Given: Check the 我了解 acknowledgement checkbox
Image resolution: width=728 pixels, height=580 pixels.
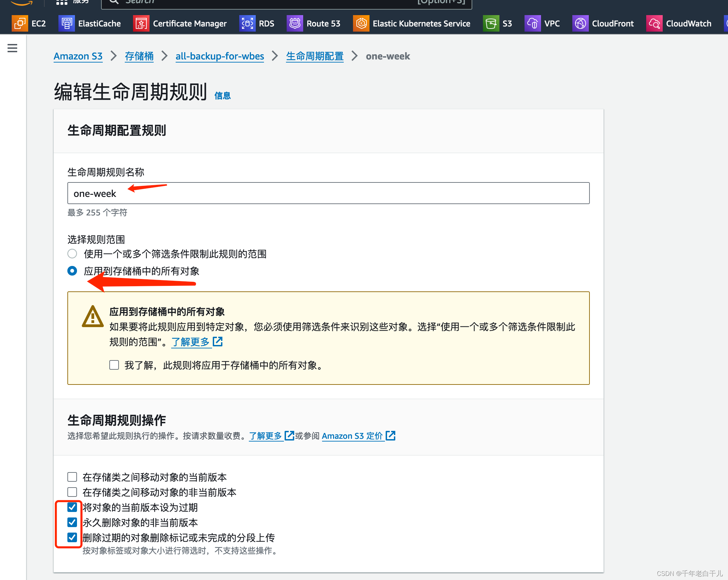Looking at the screenshot, I should [x=114, y=365].
